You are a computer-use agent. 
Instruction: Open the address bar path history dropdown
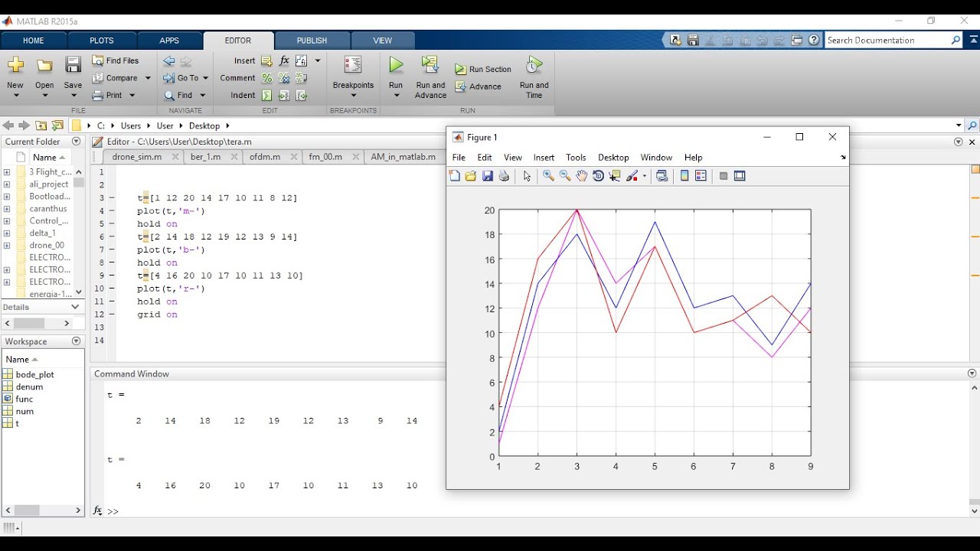pyautogui.click(x=959, y=126)
